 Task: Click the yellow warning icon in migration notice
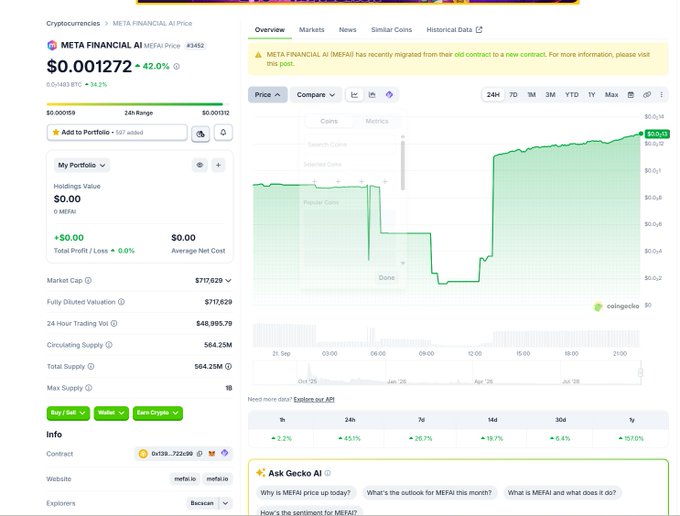click(258, 55)
